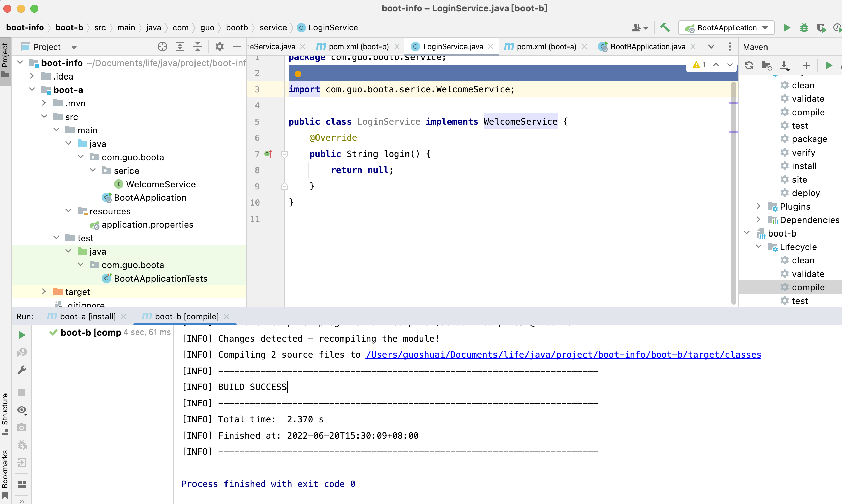Collapse the boot-a module
The width and height of the screenshot is (842, 504).
click(x=32, y=90)
